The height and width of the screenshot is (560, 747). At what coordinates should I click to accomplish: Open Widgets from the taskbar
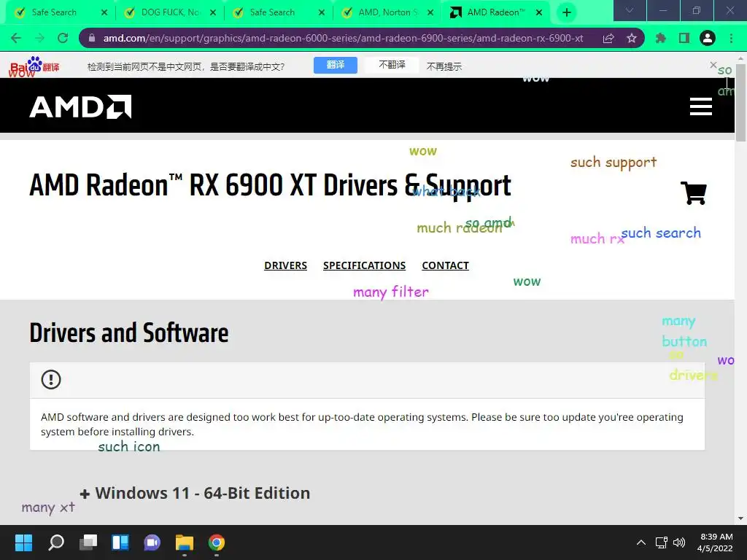[x=120, y=542]
